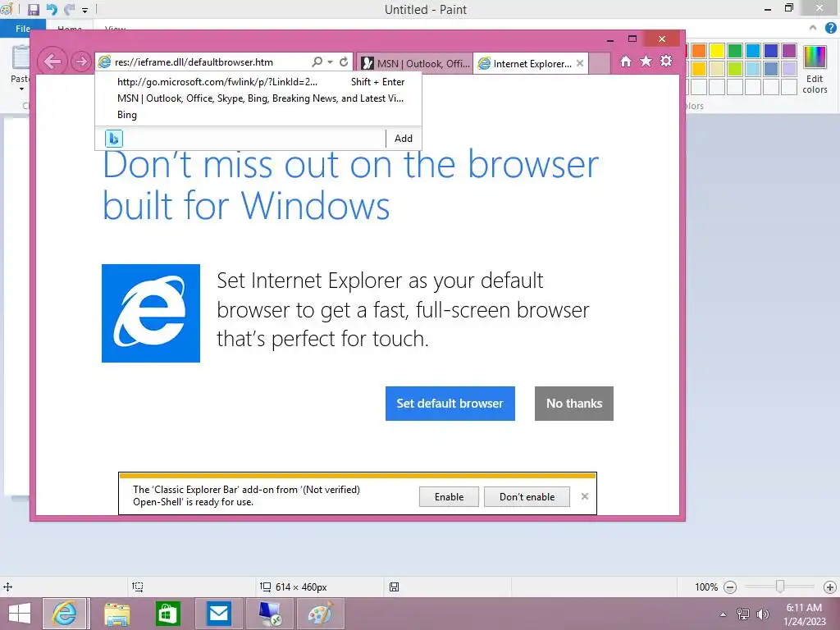Choose the Bing suggestion in address dropdown
This screenshot has height=630, width=840.
tap(258, 115)
